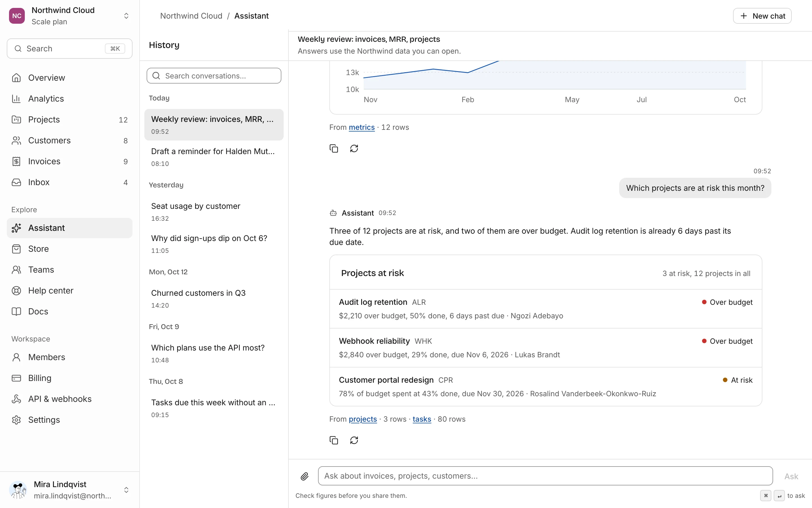Click the Invoices receipt icon

click(16, 161)
